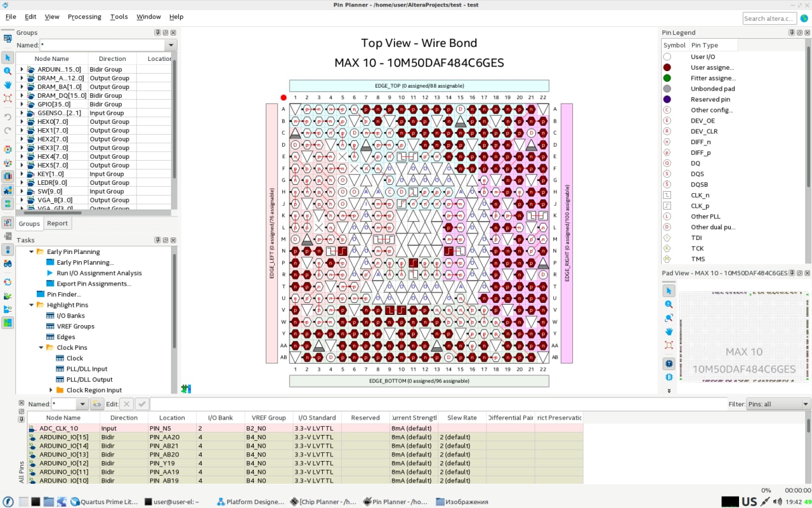The height and width of the screenshot is (508, 812).
Task: Open Export Pin Assignments... task
Action: (94, 284)
